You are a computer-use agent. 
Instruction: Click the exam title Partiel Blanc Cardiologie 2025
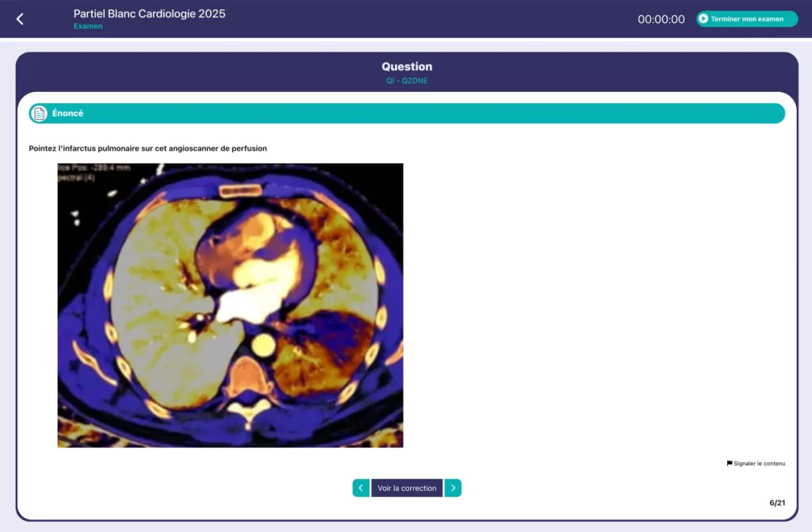149,13
